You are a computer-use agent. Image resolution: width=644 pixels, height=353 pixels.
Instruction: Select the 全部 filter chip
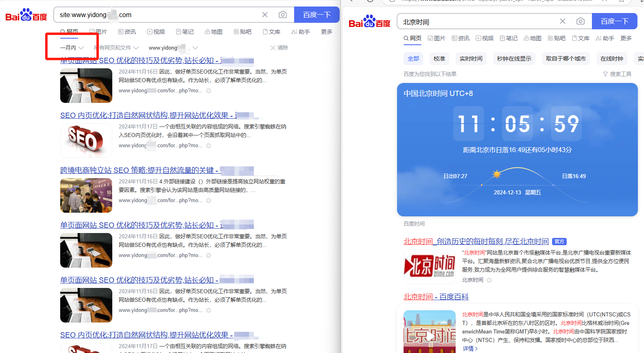[x=413, y=59]
